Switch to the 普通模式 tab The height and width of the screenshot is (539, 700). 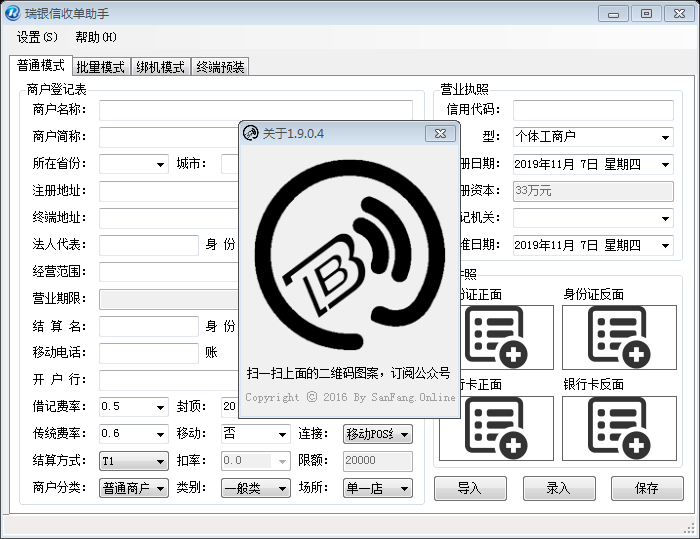(x=41, y=66)
